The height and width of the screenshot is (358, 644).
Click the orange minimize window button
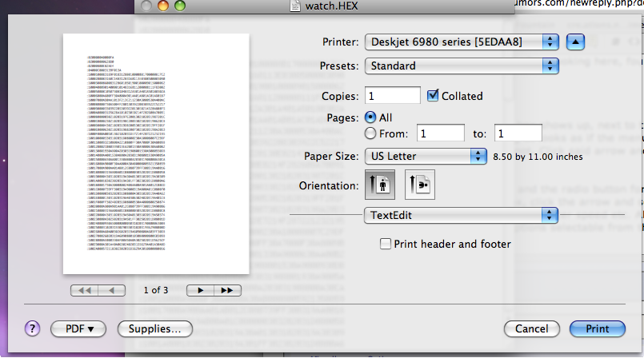coord(163,6)
